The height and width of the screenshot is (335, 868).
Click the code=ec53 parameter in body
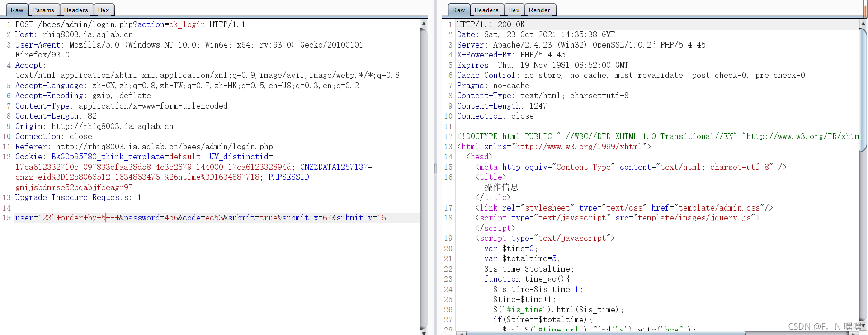[x=203, y=218]
